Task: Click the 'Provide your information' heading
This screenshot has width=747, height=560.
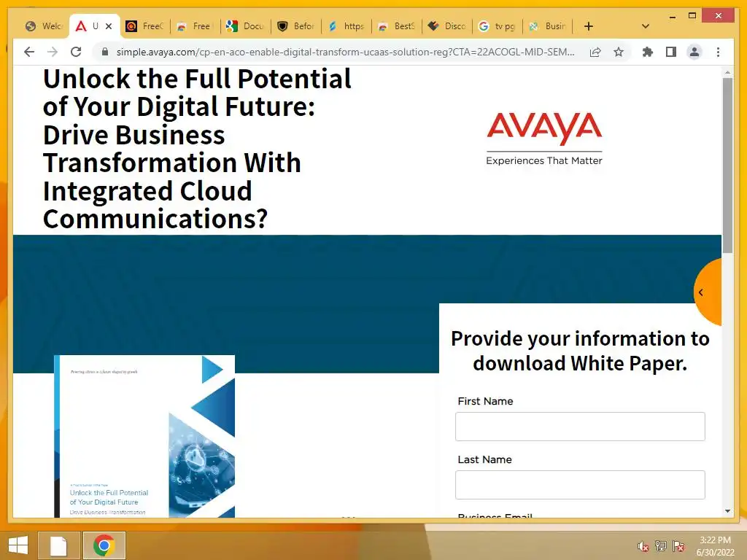Action: pyautogui.click(x=580, y=351)
